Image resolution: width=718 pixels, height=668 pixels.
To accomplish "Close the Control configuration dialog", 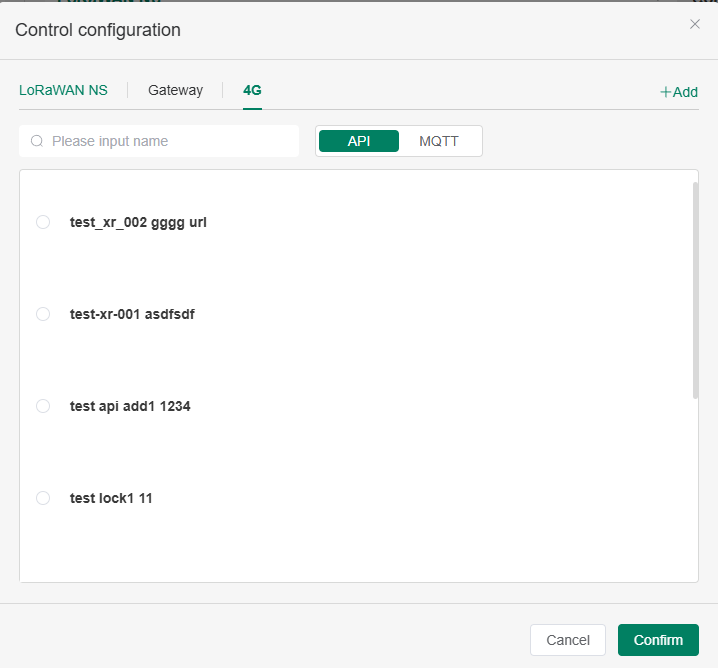I will [695, 24].
